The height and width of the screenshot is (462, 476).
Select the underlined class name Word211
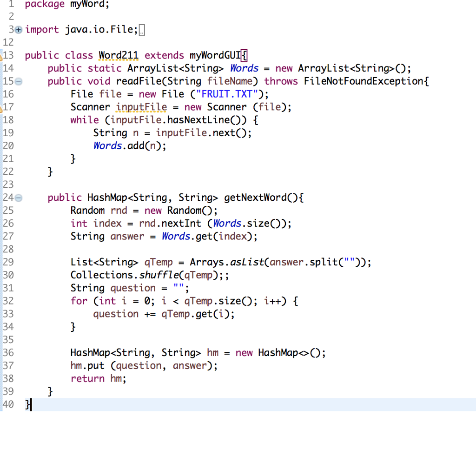[x=118, y=55]
